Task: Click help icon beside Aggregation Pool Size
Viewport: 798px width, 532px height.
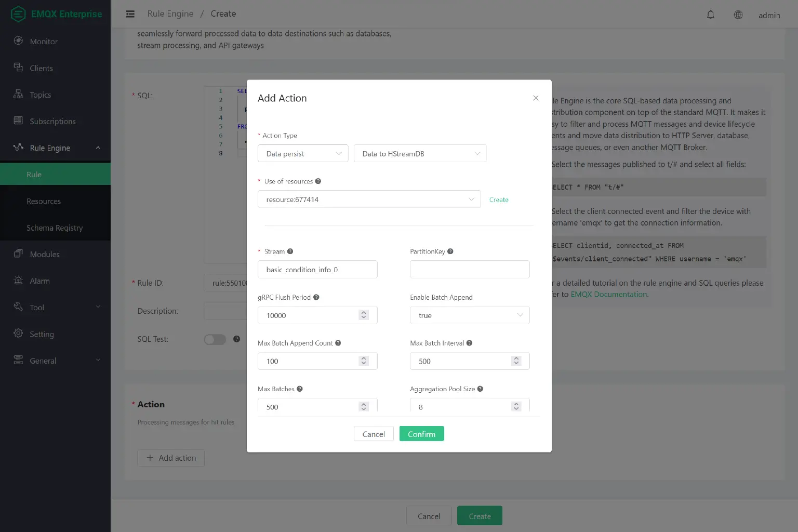Action: 480,389
